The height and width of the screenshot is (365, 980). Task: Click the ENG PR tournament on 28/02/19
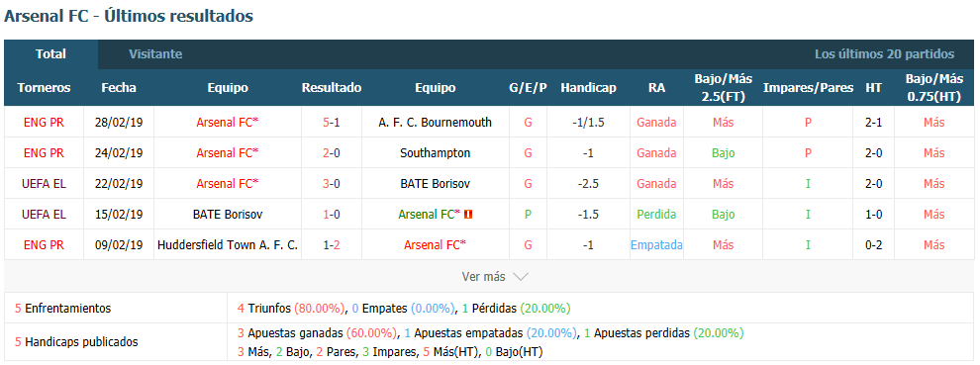click(x=44, y=123)
